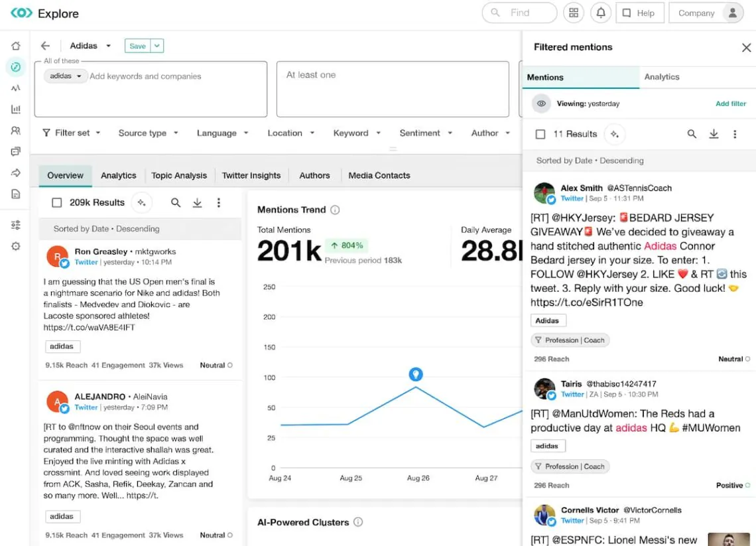756x546 pixels.
Task: Open the Home icon in left sidebar
Action: [16, 46]
